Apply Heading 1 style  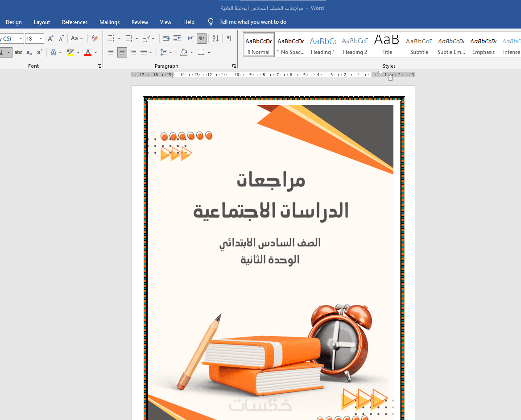coord(323,45)
